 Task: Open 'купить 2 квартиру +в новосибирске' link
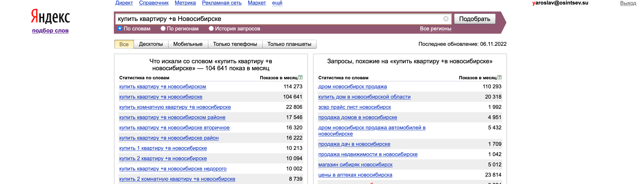click(x=163, y=158)
